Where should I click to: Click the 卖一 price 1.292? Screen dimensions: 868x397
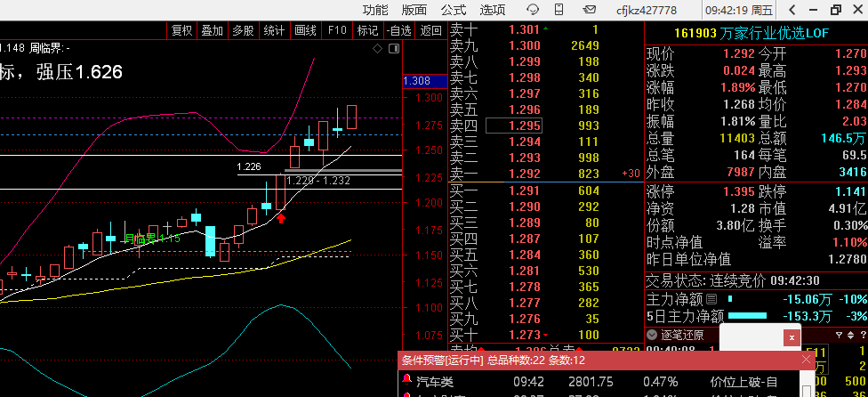pyautogui.click(x=524, y=174)
